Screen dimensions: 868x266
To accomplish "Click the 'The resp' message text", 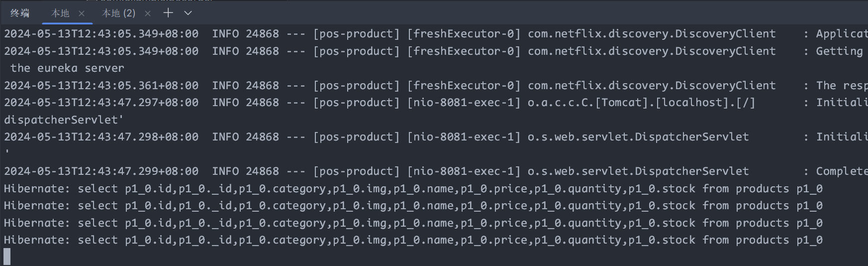I will click(842, 86).
